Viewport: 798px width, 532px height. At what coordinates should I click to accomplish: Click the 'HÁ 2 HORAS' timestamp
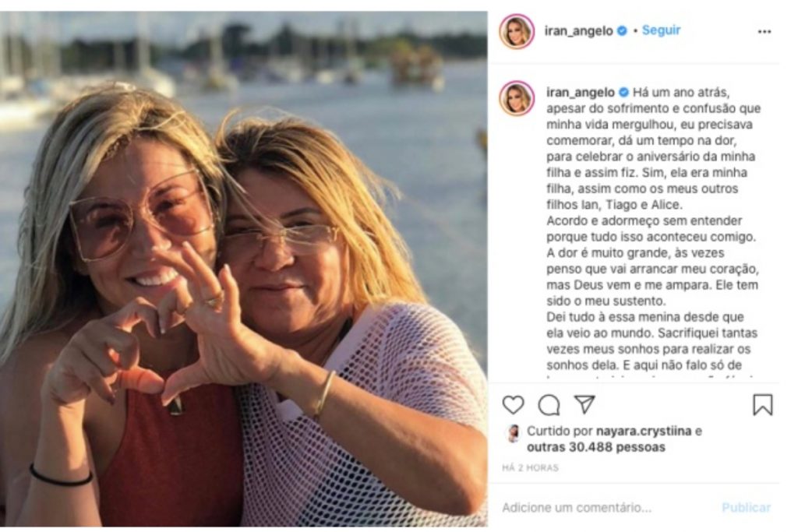tap(530, 468)
